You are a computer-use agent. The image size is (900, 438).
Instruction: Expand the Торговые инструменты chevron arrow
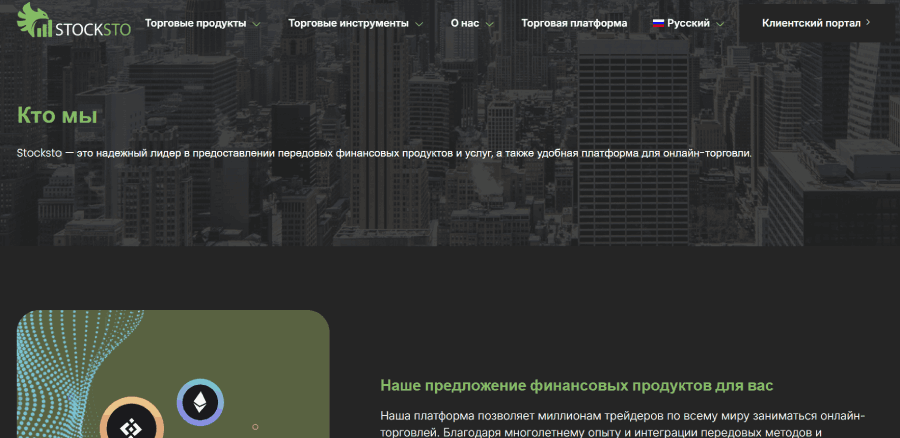(x=419, y=24)
